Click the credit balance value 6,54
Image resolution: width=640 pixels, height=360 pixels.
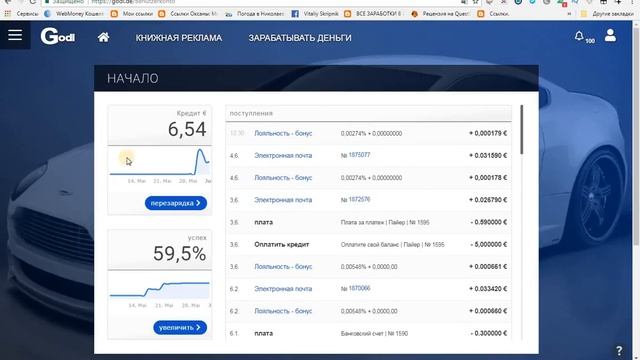click(x=187, y=130)
